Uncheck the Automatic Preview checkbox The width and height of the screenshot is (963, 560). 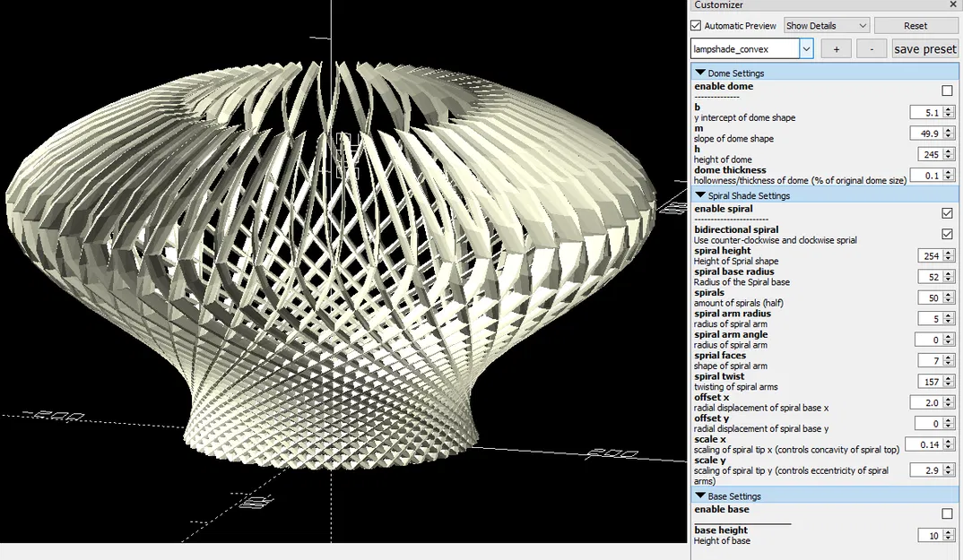697,25
